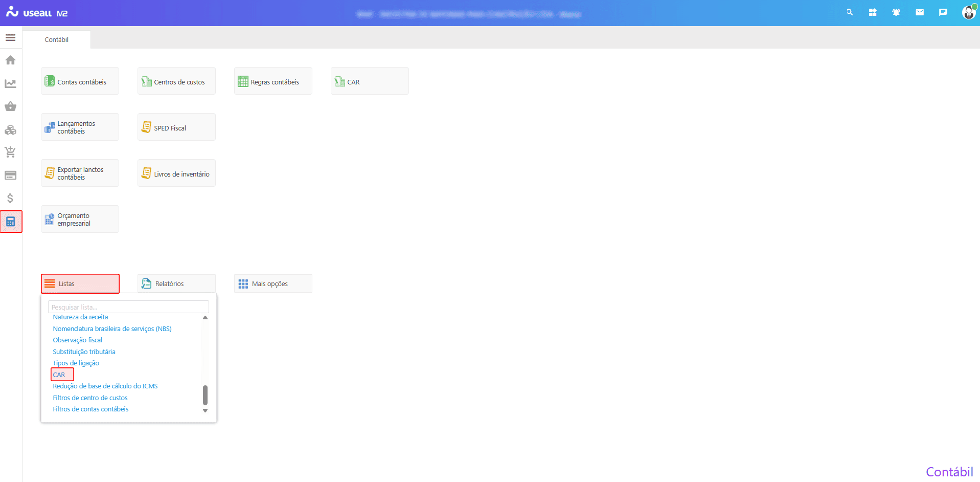980x482 pixels.
Task: Click the dollar sign financial icon
Action: [x=10, y=198]
